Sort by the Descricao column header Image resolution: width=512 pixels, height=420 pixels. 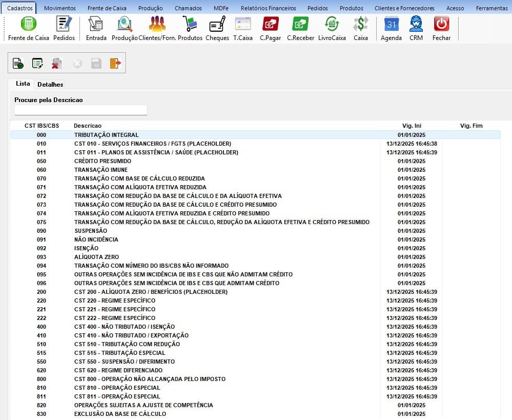pyautogui.click(x=88, y=126)
